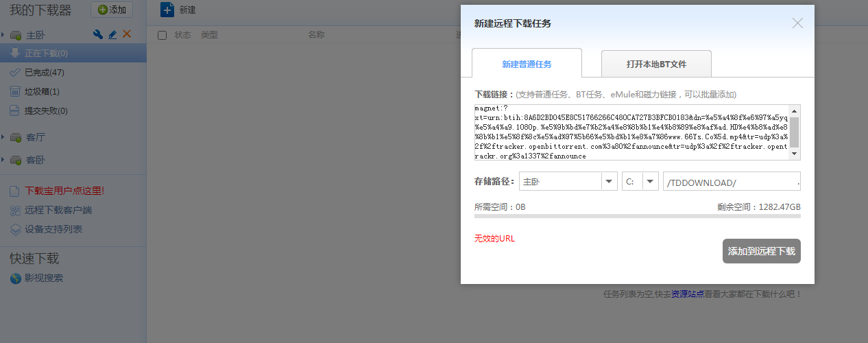Open 提交失败(0) failed submissions
The height and width of the screenshot is (343, 868).
46,110
